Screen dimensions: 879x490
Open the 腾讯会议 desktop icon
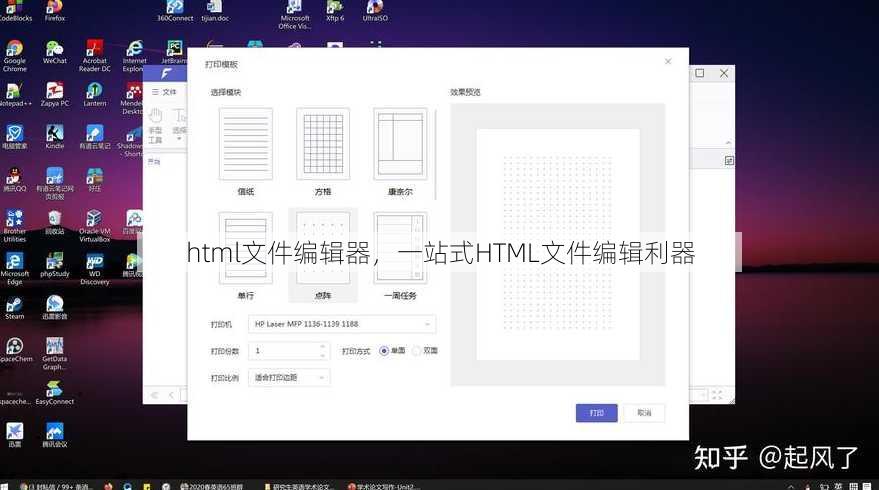pos(54,436)
